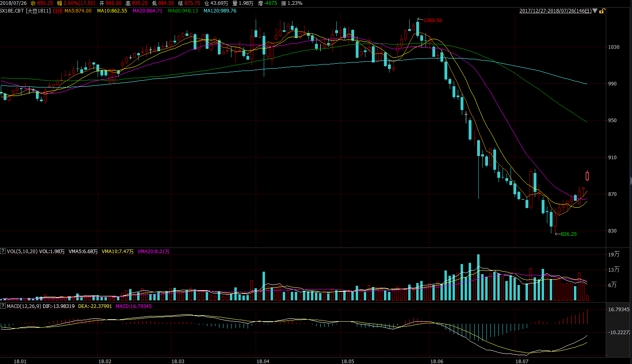Click the DEA:-22.37991 value label
This screenshot has height=364, width=632.
[95, 306]
